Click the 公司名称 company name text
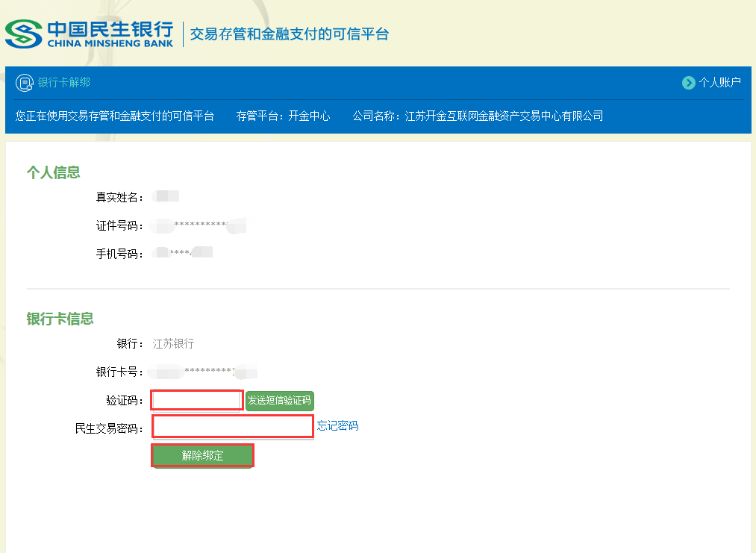756x553 pixels. pos(478,116)
